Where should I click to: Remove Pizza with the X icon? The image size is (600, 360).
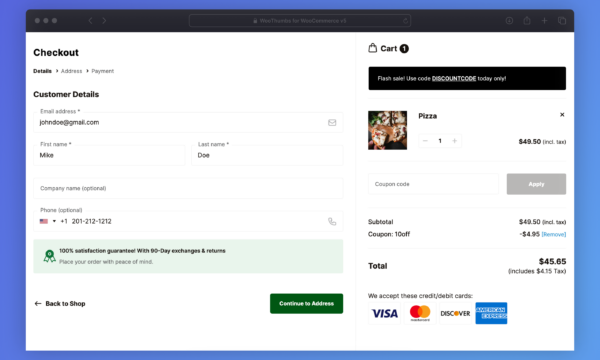coord(562,115)
